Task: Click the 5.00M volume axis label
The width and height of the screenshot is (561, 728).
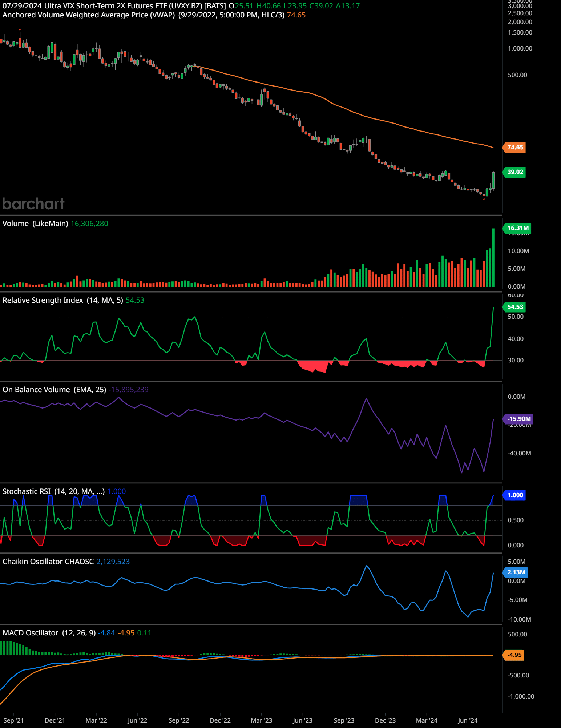Action: [517, 269]
